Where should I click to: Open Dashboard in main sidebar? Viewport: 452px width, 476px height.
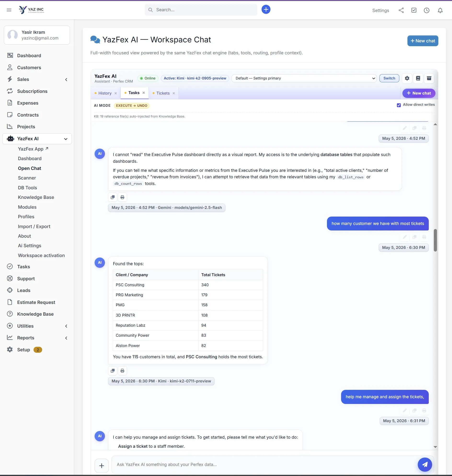(x=29, y=56)
